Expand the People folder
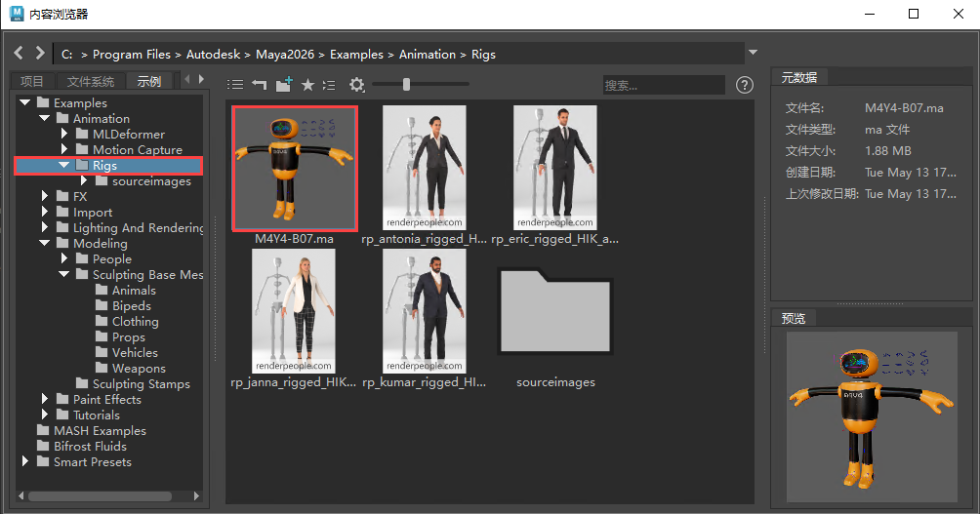Viewport: 980px width, 514px height. point(63,258)
